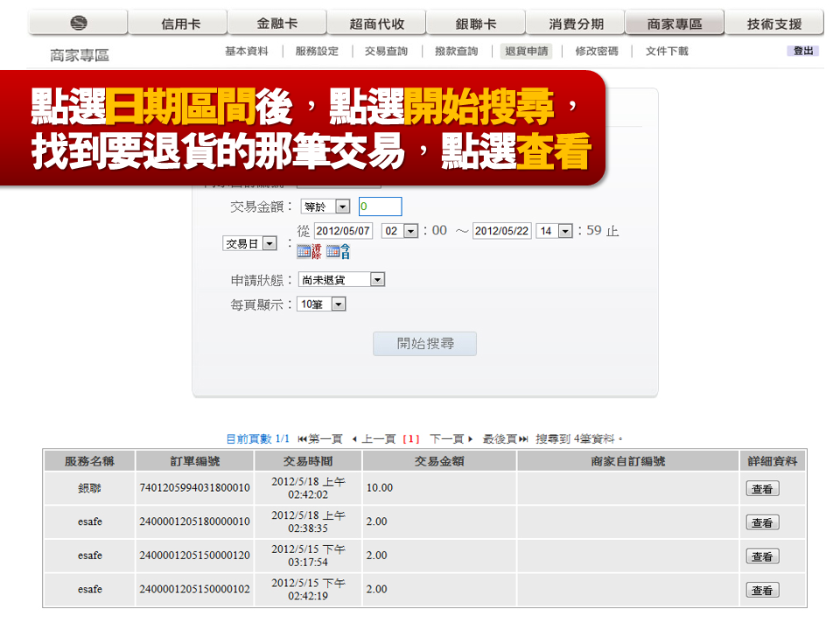Click the 開始搜尋 search button
840x630 pixels.
point(424,343)
